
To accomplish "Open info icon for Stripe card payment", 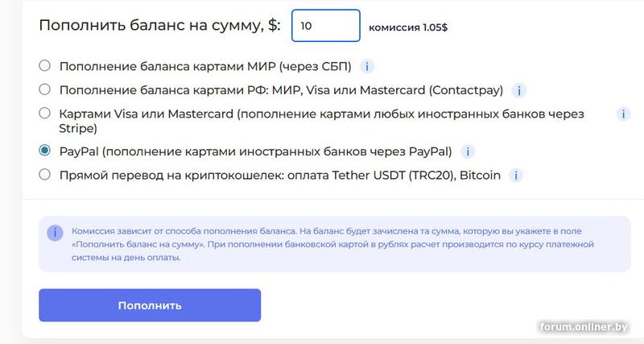I will (x=622, y=114).
